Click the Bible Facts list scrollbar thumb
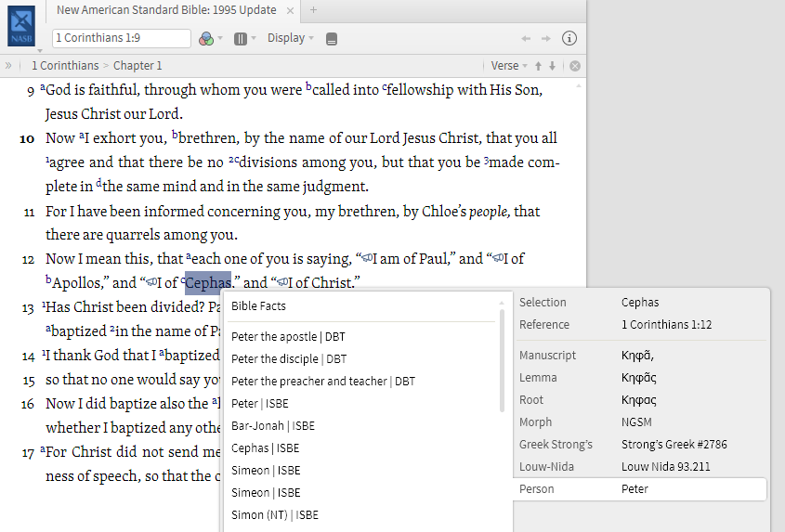The image size is (785, 532). coord(502,360)
